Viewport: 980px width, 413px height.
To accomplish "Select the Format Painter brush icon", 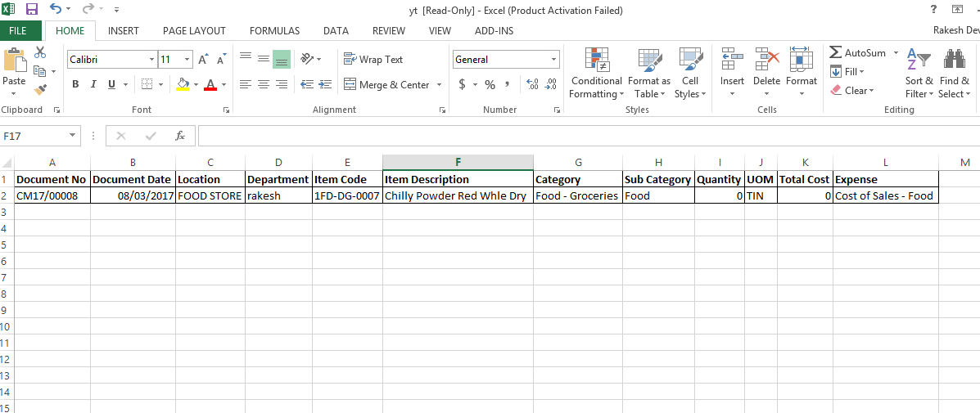I will pos(40,90).
